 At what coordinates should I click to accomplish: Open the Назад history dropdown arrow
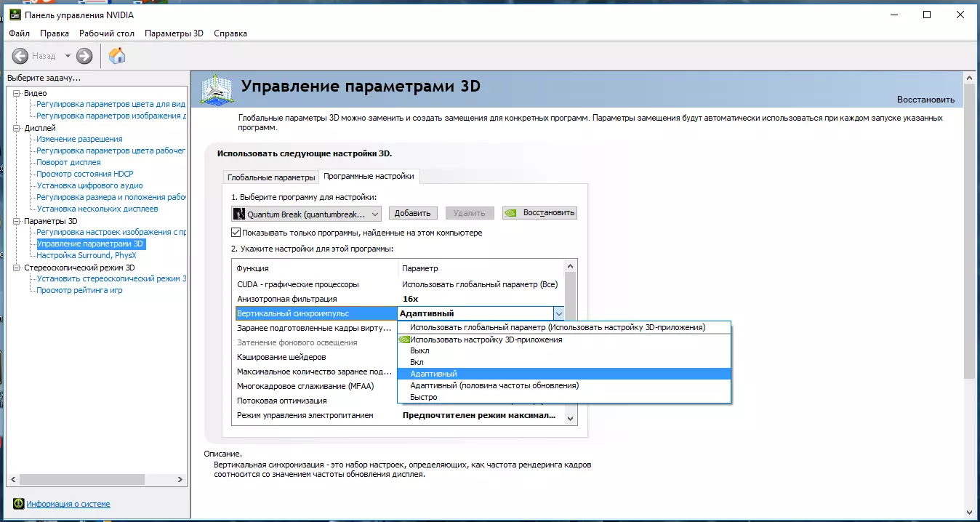pos(68,56)
